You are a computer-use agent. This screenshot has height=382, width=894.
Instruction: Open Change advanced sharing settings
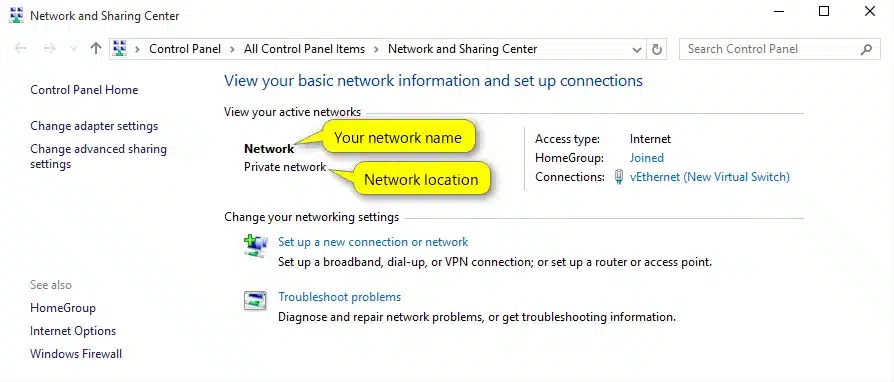coord(99,156)
